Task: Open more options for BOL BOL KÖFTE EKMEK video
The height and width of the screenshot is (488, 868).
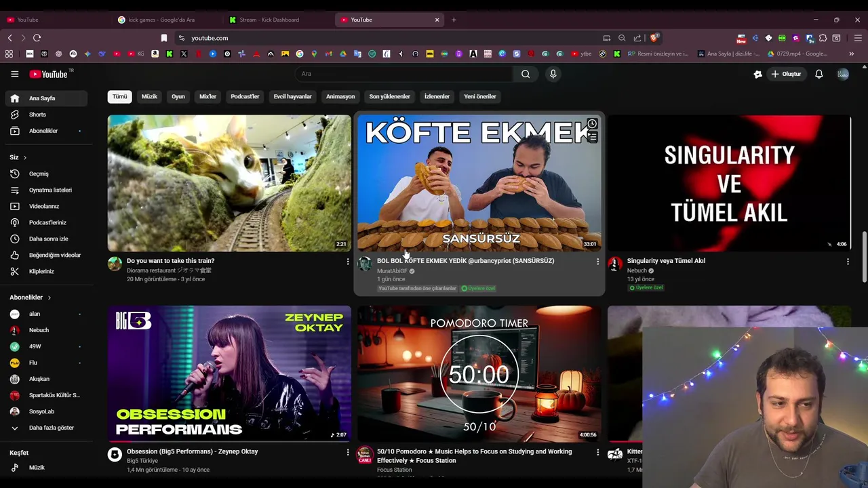Action: coord(597,262)
